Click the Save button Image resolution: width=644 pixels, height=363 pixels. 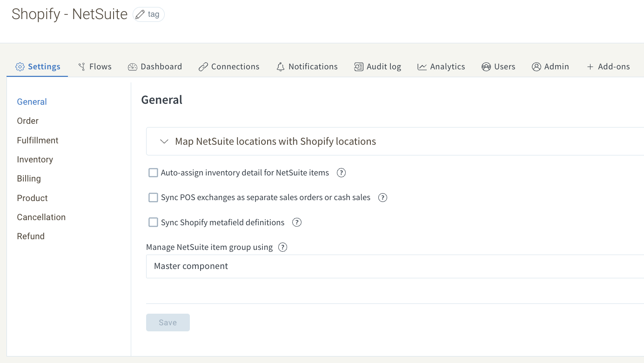click(168, 323)
